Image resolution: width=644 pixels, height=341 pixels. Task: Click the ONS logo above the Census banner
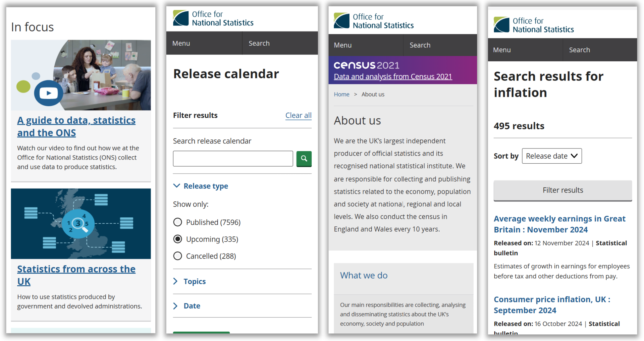point(374,21)
